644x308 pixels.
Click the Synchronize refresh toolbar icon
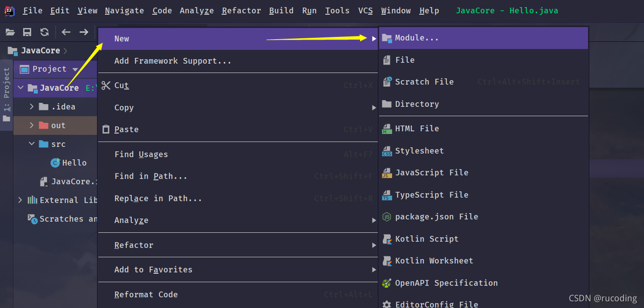(x=45, y=32)
